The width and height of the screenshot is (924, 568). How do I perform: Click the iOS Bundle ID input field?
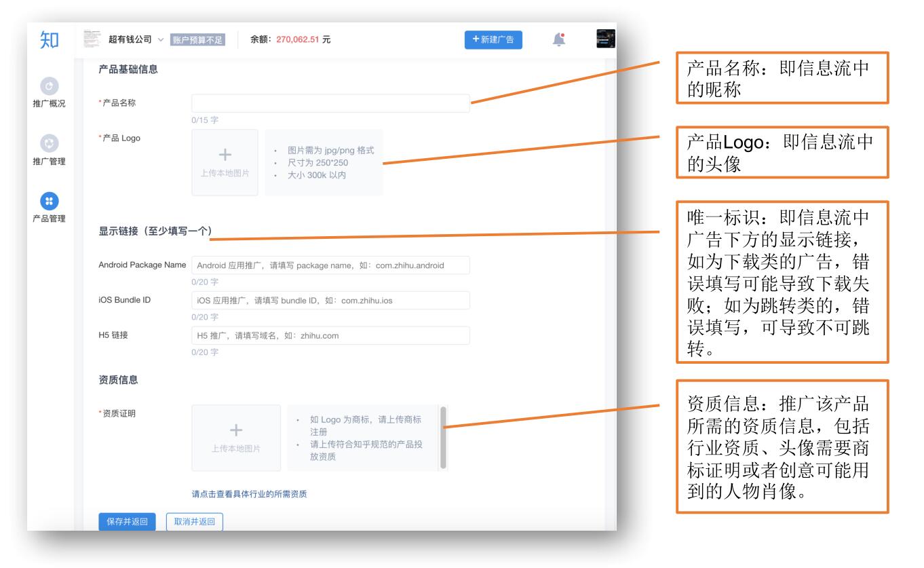pyautogui.click(x=330, y=299)
